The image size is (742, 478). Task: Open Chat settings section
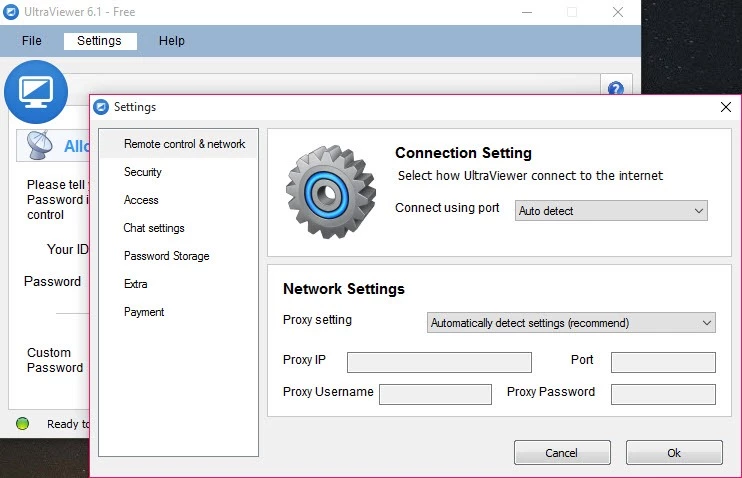(154, 228)
